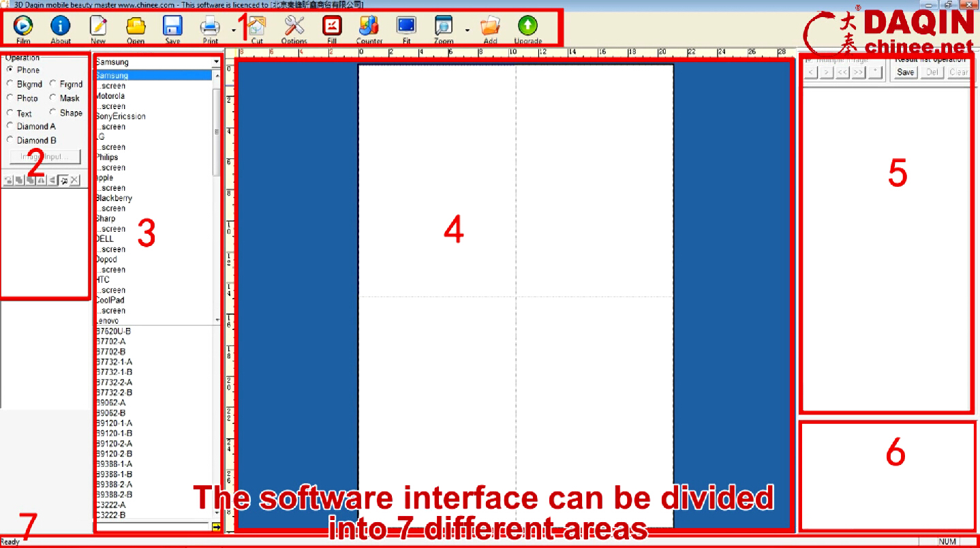Toggle the Multiple image checkbox
The height and width of the screenshot is (548, 980).
[809, 60]
